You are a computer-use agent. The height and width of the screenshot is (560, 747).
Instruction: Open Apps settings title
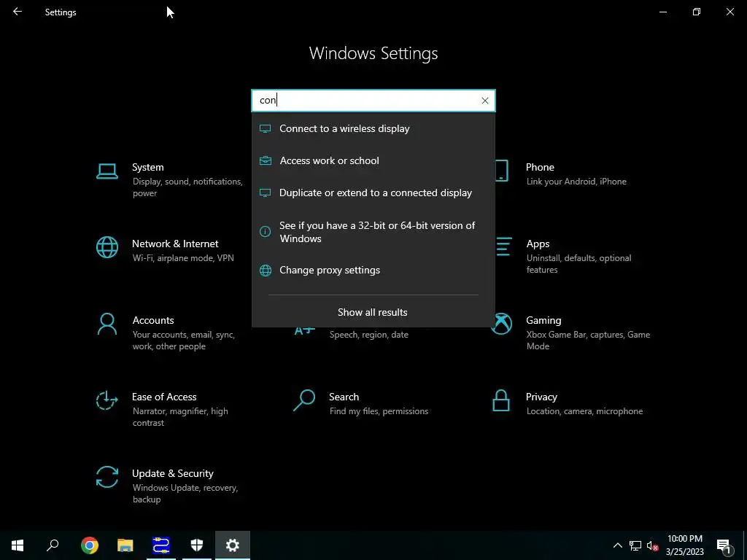(x=538, y=244)
